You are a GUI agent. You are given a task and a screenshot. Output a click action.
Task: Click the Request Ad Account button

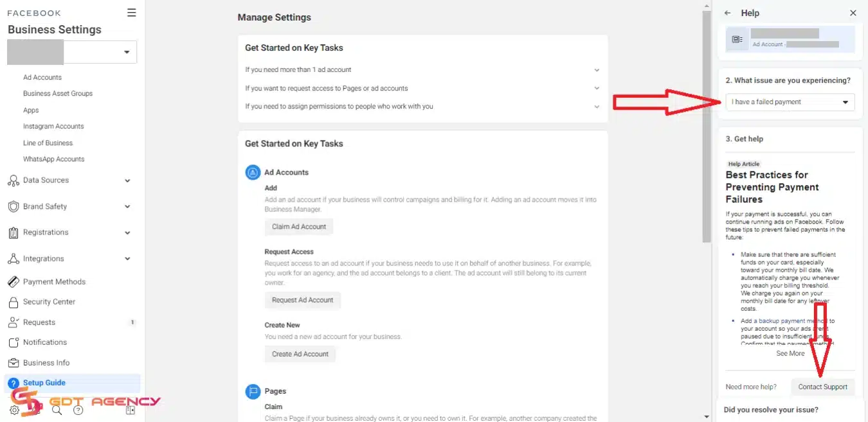pyautogui.click(x=303, y=300)
